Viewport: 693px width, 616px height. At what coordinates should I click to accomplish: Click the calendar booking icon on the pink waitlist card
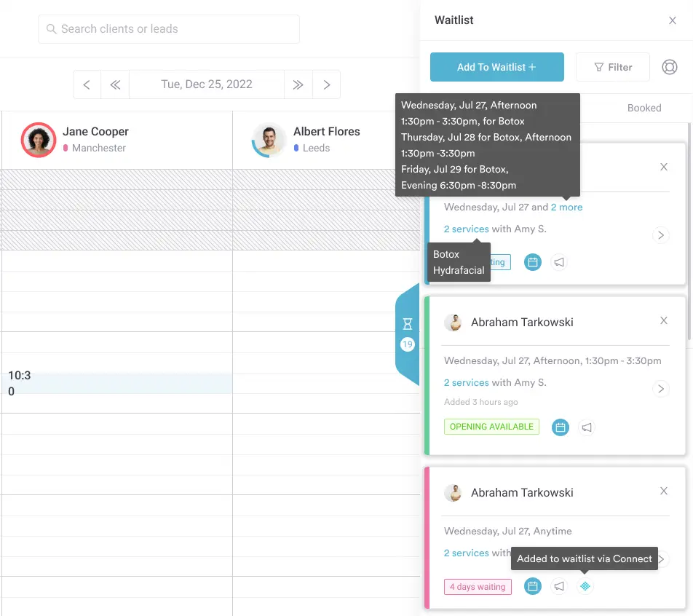coord(533,586)
